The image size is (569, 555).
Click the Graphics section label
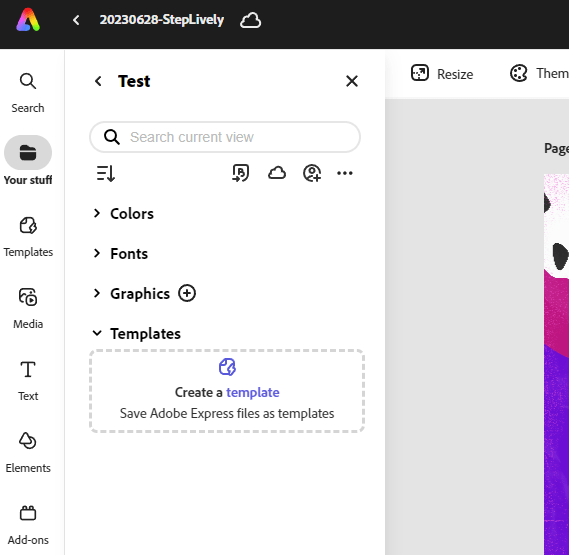(140, 294)
